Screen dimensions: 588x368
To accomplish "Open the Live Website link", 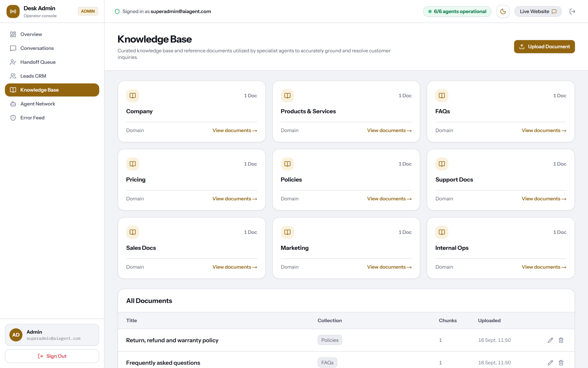I will pyautogui.click(x=538, y=11).
